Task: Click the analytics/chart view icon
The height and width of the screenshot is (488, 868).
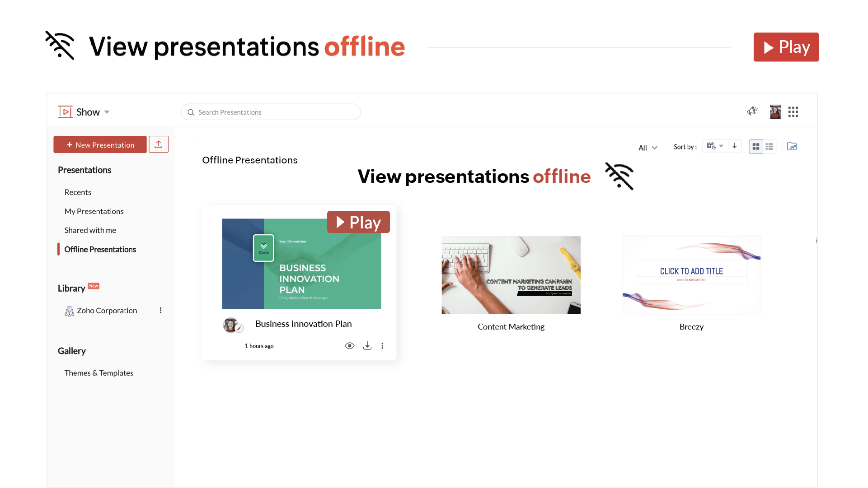Action: tap(792, 147)
